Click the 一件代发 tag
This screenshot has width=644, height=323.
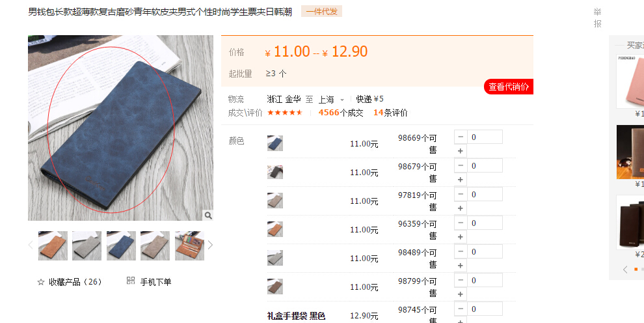coord(321,12)
